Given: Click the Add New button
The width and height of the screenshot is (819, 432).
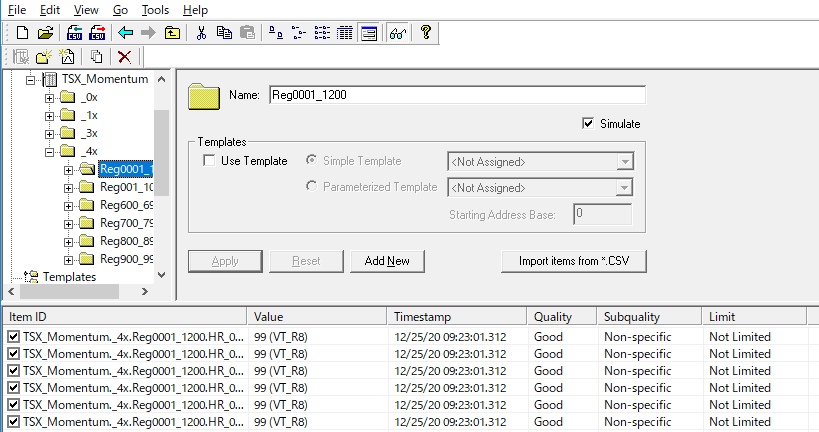Looking at the screenshot, I should (387, 261).
